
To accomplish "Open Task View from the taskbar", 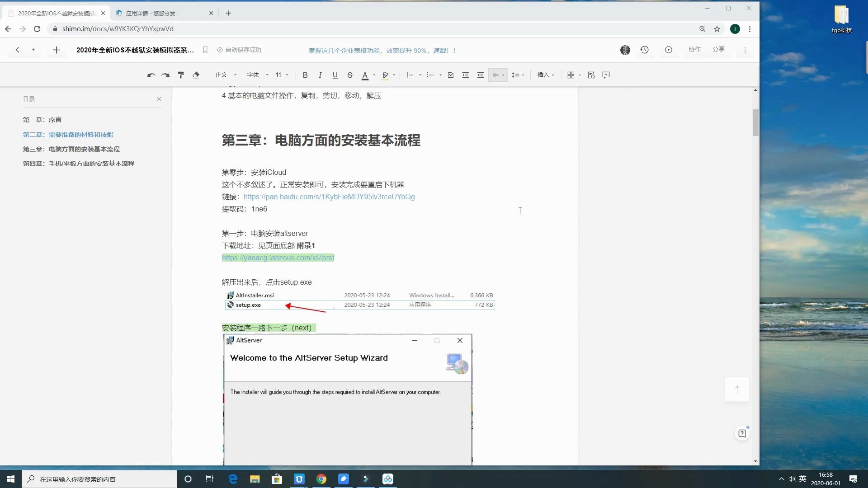I will (210, 479).
